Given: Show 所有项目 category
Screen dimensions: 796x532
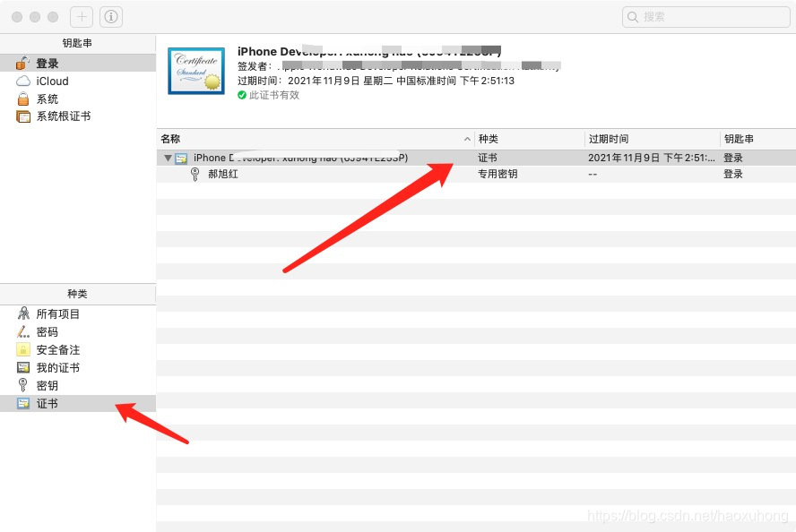Looking at the screenshot, I should (78, 314).
